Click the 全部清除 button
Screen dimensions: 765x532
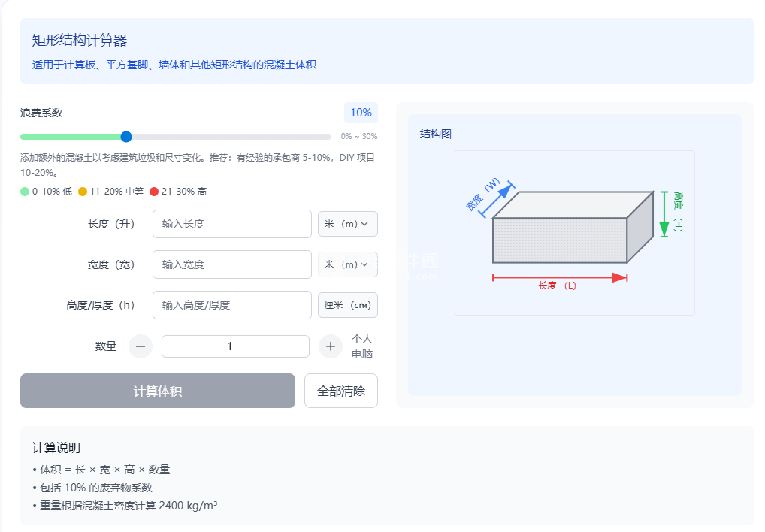(341, 391)
